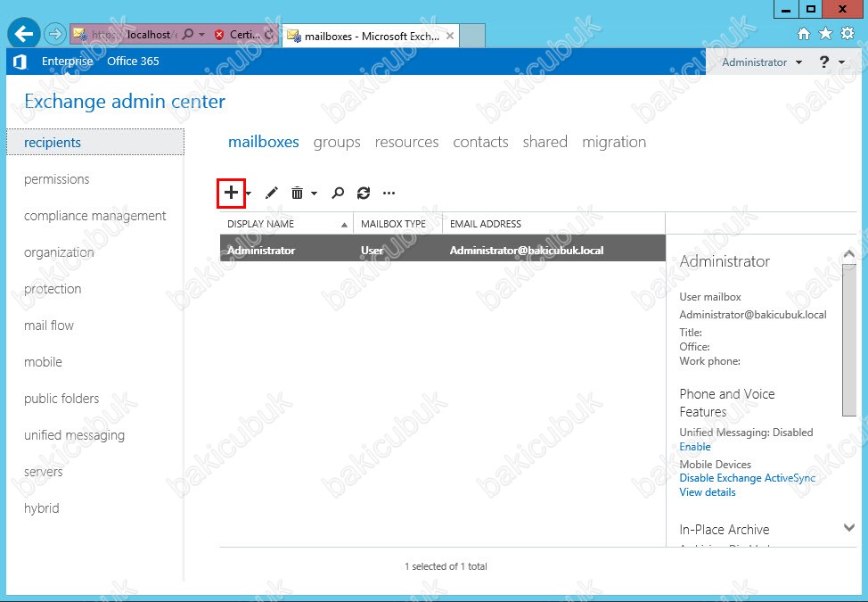Click the address bar search magnifier icon

tap(188, 35)
